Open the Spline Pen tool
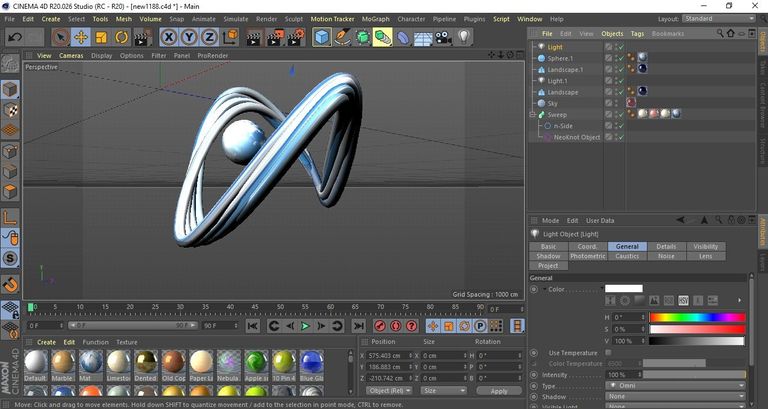The image size is (768, 409). 342,37
